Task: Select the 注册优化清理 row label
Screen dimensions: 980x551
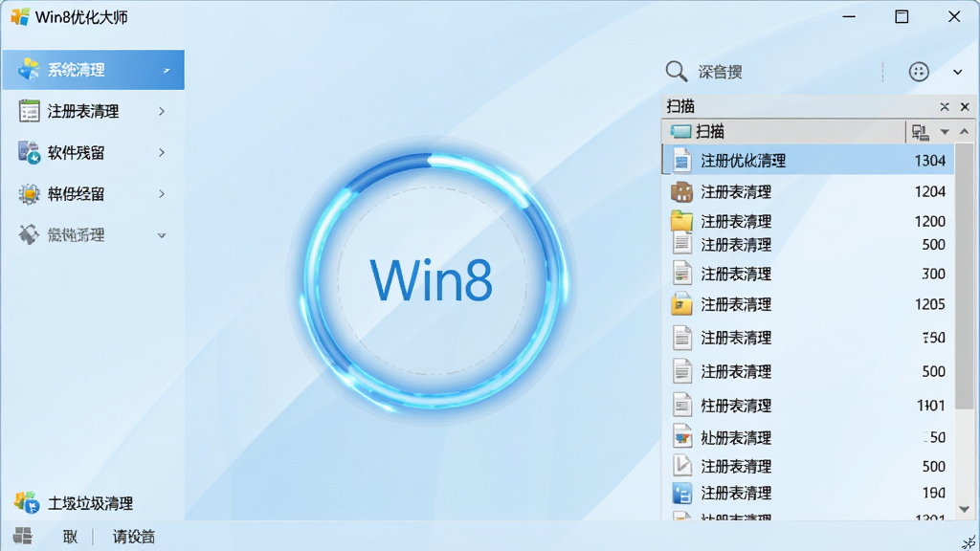Action: [743, 161]
